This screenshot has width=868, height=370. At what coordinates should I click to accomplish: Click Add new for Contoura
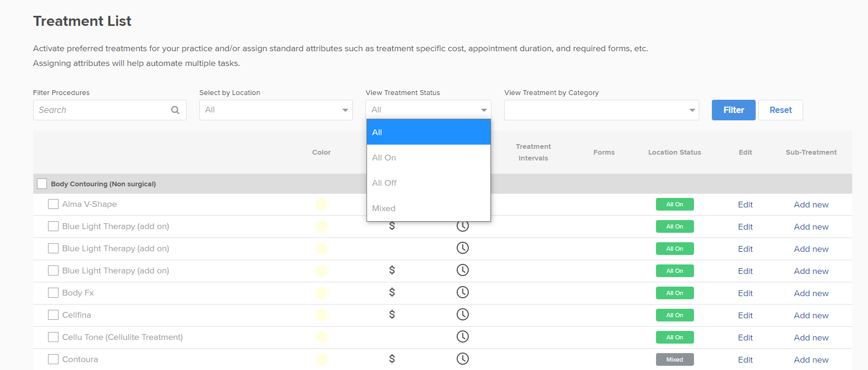811,360
